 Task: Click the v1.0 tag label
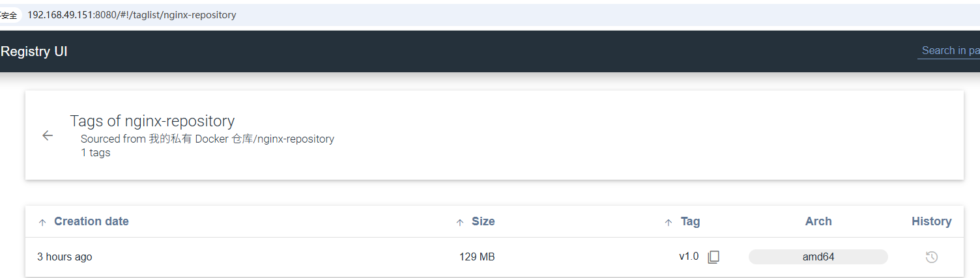click(x=688, y=257)
